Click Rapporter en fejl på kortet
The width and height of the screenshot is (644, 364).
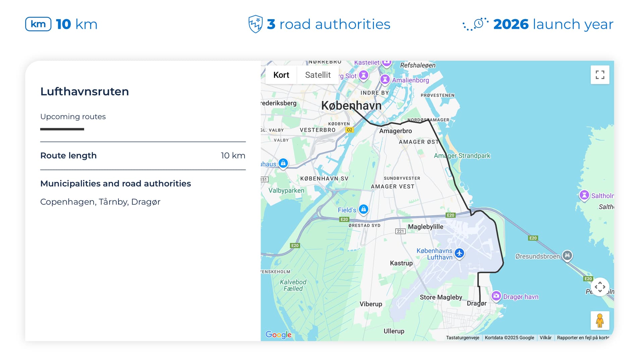click(x=583, y=337)
